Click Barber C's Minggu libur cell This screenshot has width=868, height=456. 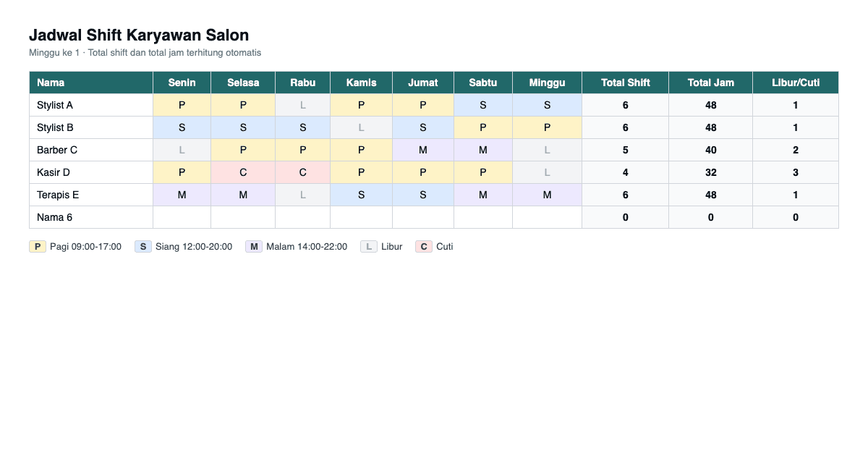click(x=547, y=150)
